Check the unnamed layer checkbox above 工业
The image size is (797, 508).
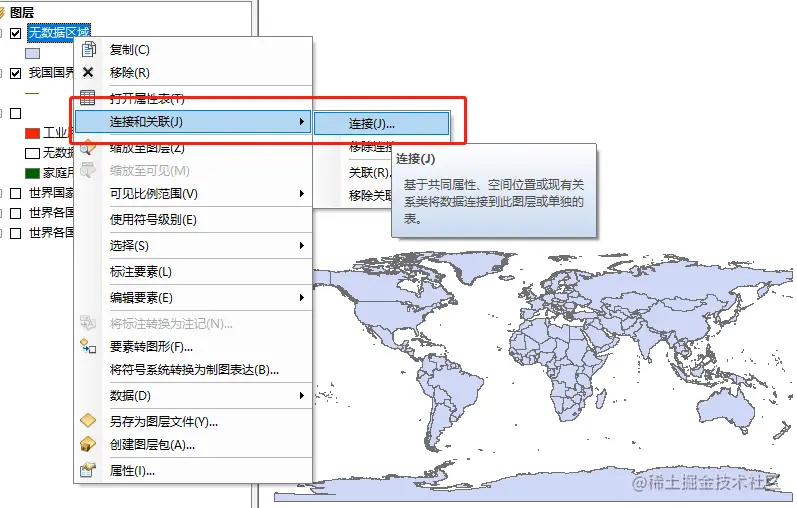pos(16,113)
